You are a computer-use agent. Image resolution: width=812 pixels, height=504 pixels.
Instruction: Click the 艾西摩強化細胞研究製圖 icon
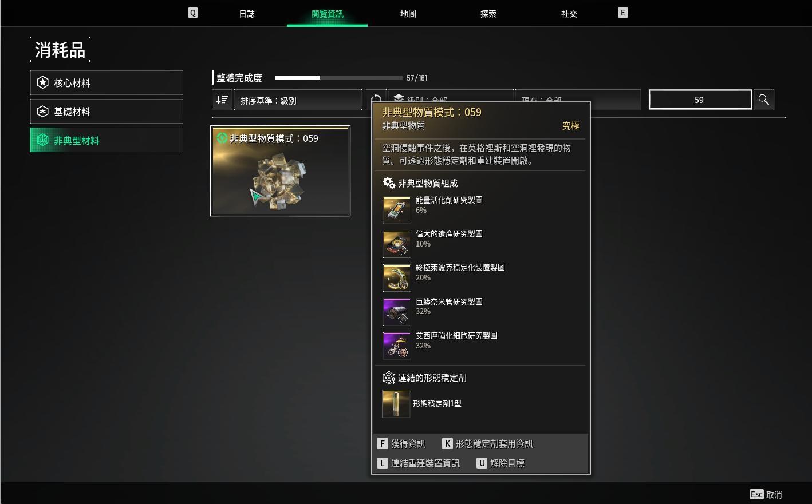(397, 346)
